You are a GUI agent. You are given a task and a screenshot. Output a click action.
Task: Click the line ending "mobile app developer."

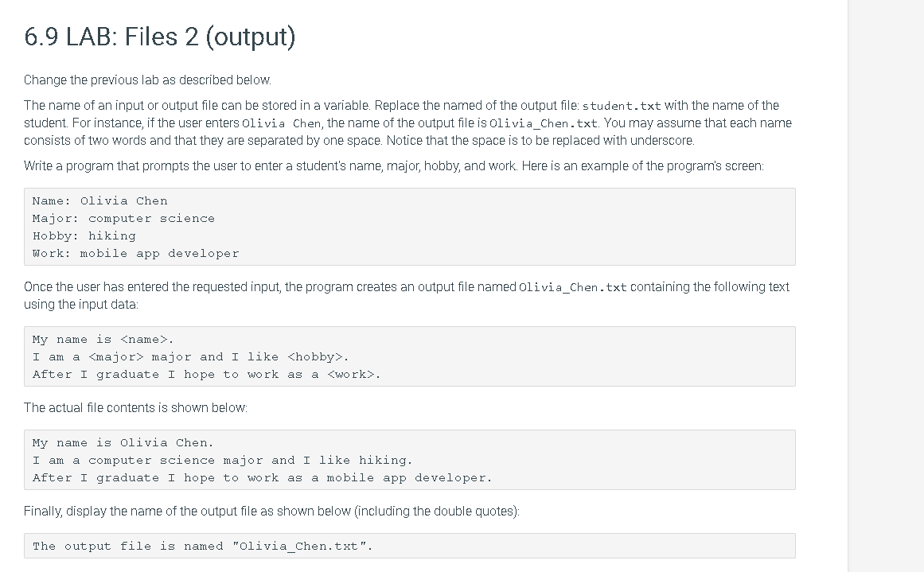[x=262, y=478]
